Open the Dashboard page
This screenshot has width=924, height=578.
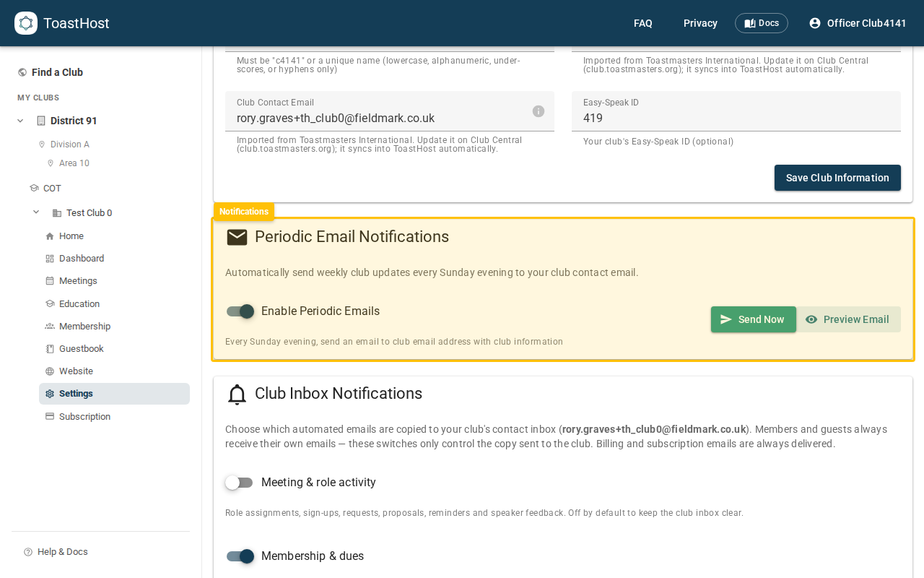114,259
